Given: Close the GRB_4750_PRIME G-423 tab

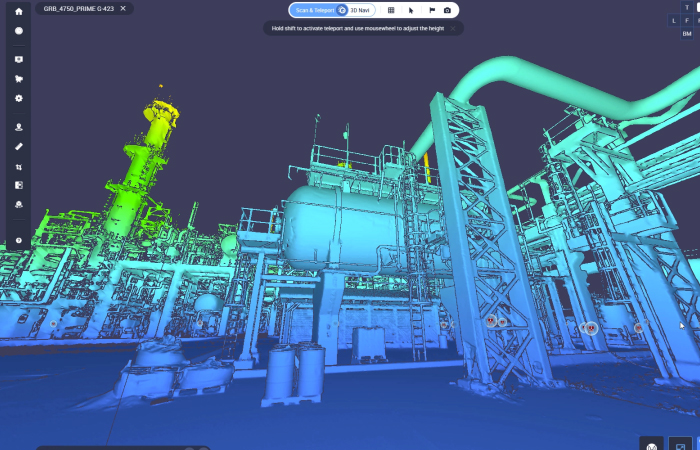Looking at the screenshot, I should pos(123,8).
